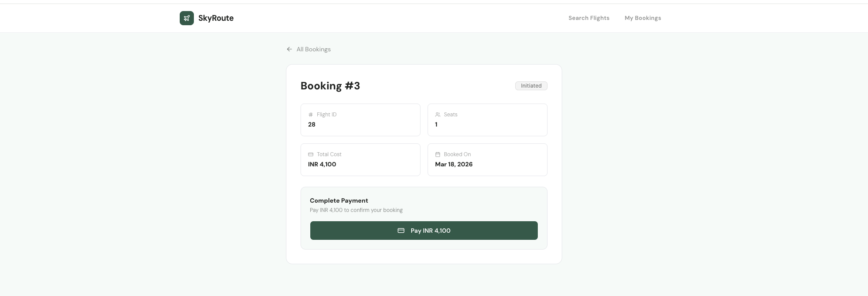Click the back arrow beside All Bookings
The width and height of the screenshot is (868, 296).
(289, 49)
